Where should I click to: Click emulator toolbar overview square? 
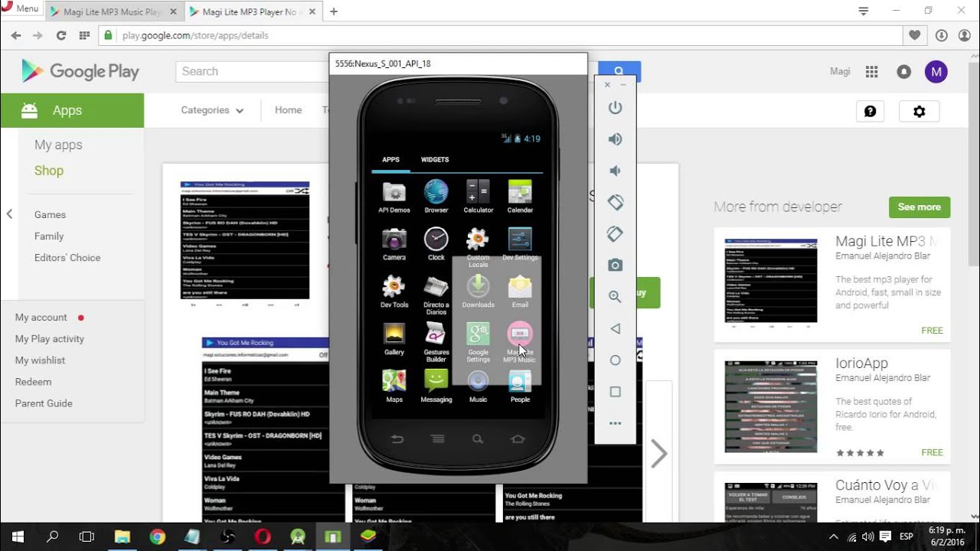(x=615, y=391)
